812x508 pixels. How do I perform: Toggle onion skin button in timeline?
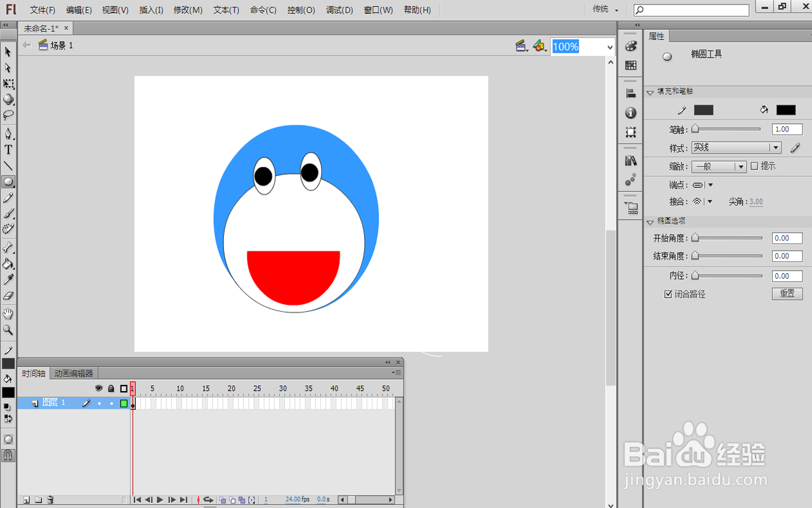click(223, 500)
